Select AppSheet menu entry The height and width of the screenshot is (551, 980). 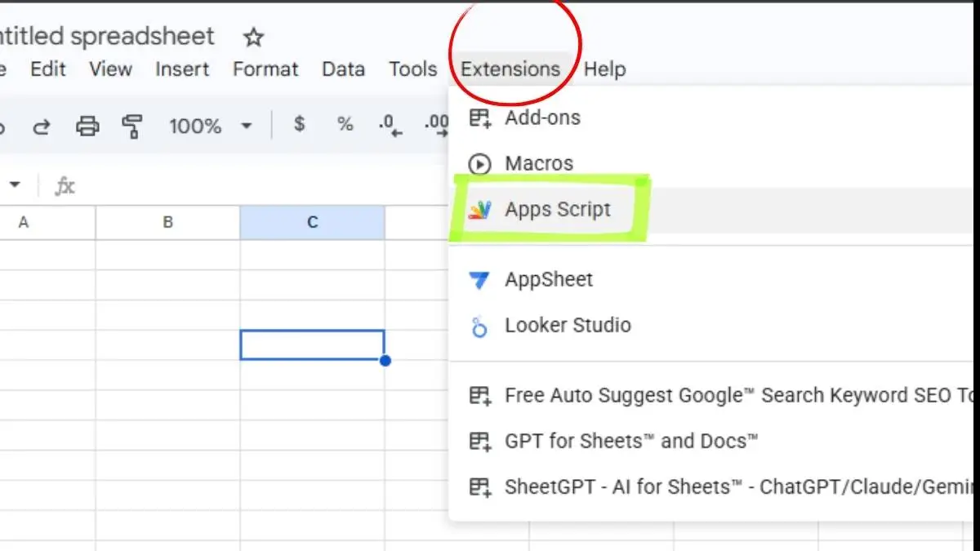[x=548, y=280]
